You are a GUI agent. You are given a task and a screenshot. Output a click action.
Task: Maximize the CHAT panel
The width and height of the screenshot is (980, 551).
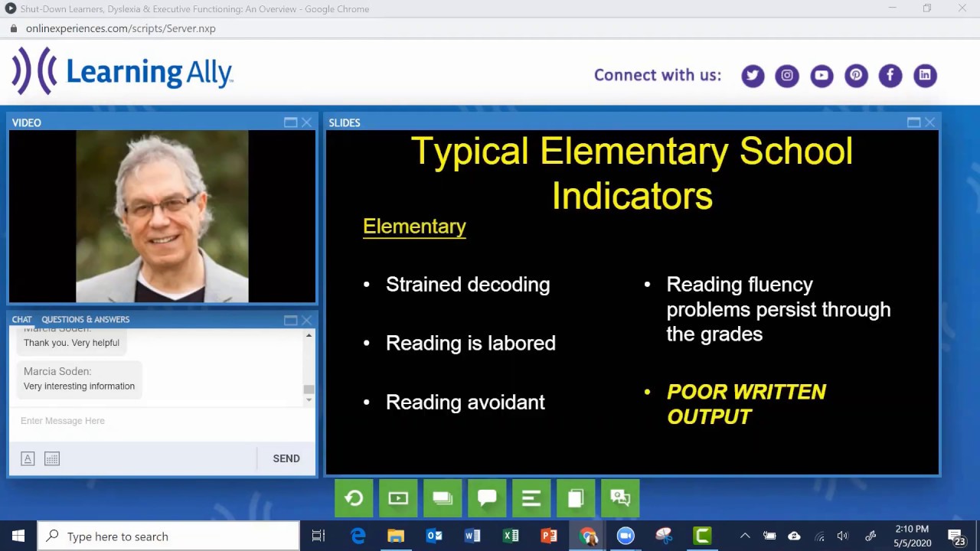tap(290, 320)
